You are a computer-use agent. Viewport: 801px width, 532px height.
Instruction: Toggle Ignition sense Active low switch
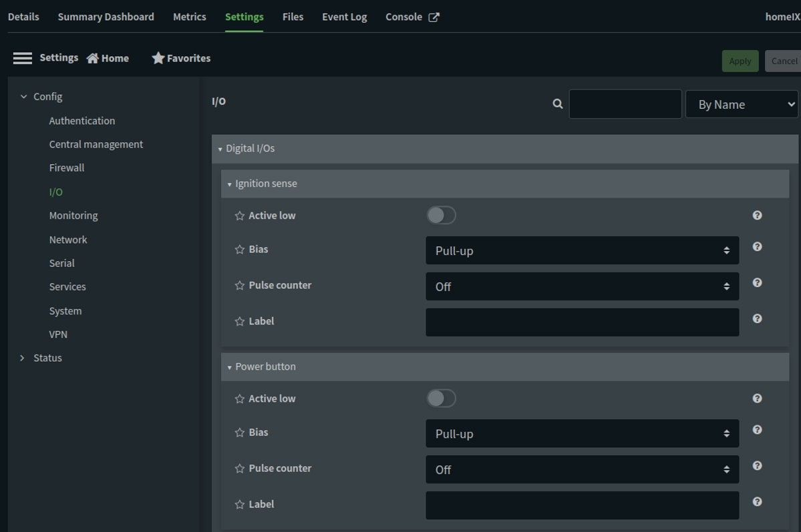tap(441, 216)
